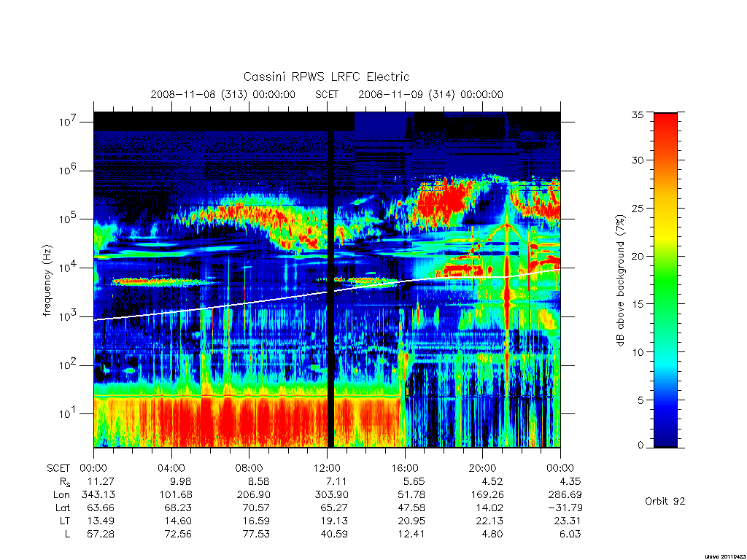Click the 0 value on the color scale
Screen dimensions: 747x560
pos(640,446)
